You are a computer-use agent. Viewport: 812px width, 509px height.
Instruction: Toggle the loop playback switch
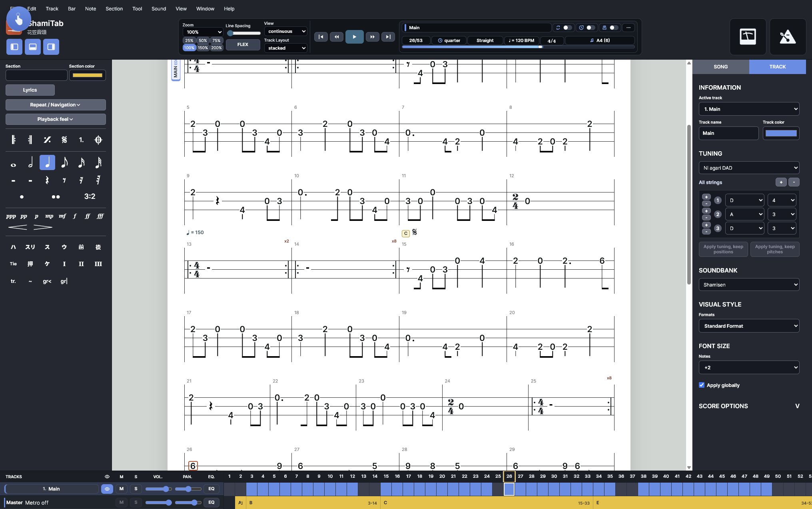567,28
